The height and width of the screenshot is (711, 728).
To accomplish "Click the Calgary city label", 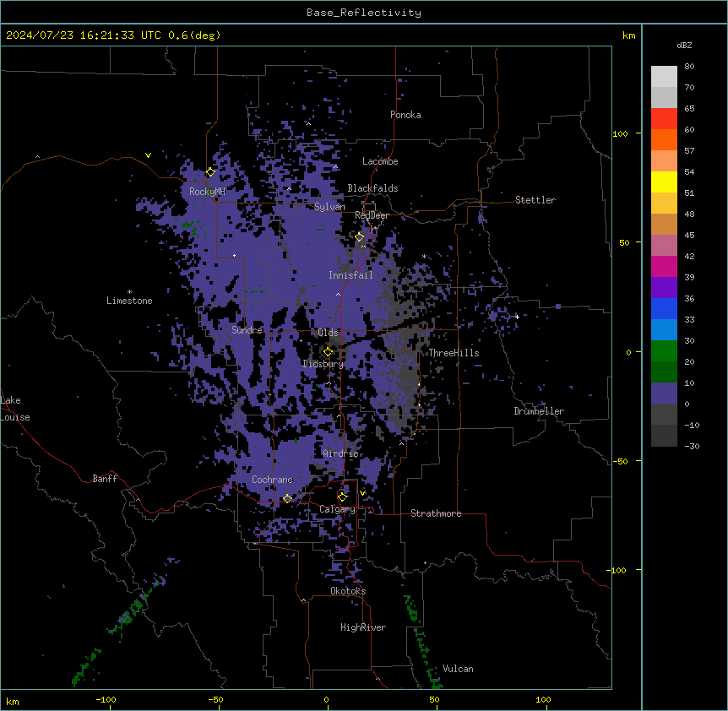I will click(337, 509).
